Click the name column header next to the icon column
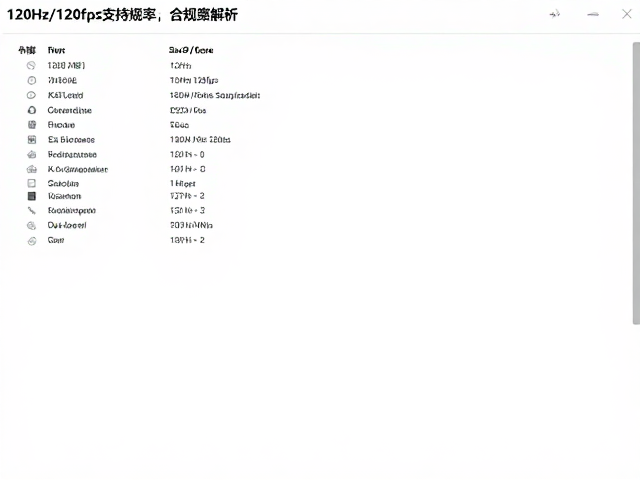Viewport: 640px width, 480px height. [x=56, y=50]
